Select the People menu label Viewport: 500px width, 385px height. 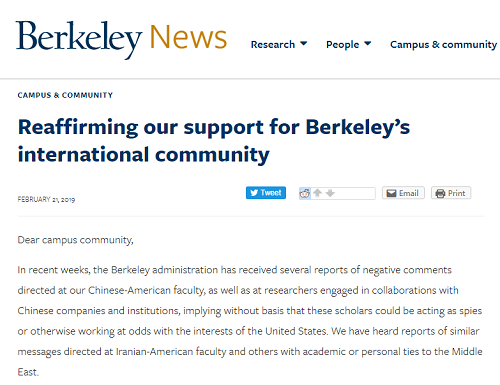coord(343,44)
